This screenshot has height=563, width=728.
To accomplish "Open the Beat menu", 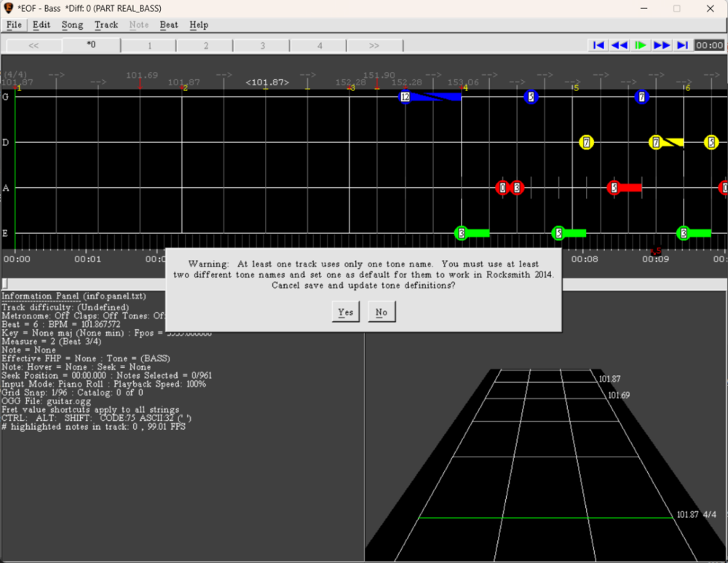I will tap(169, 25).
